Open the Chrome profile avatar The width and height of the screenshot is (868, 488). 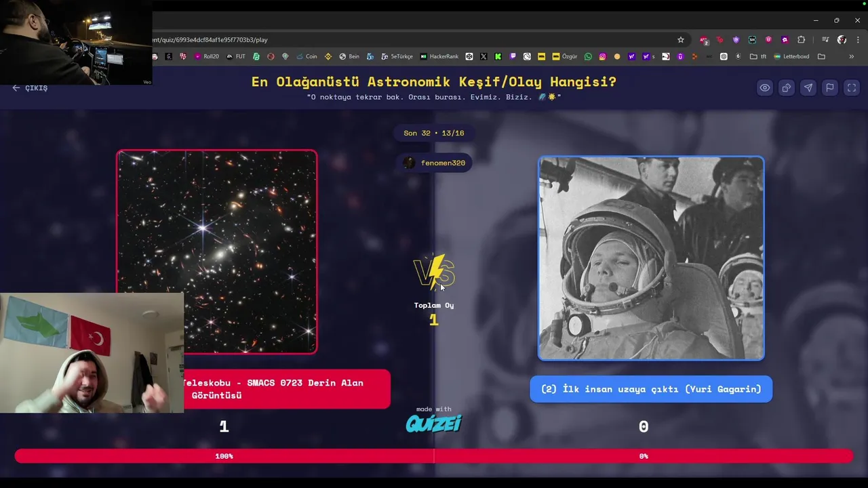pyautogui.click(x=842, y=40)
